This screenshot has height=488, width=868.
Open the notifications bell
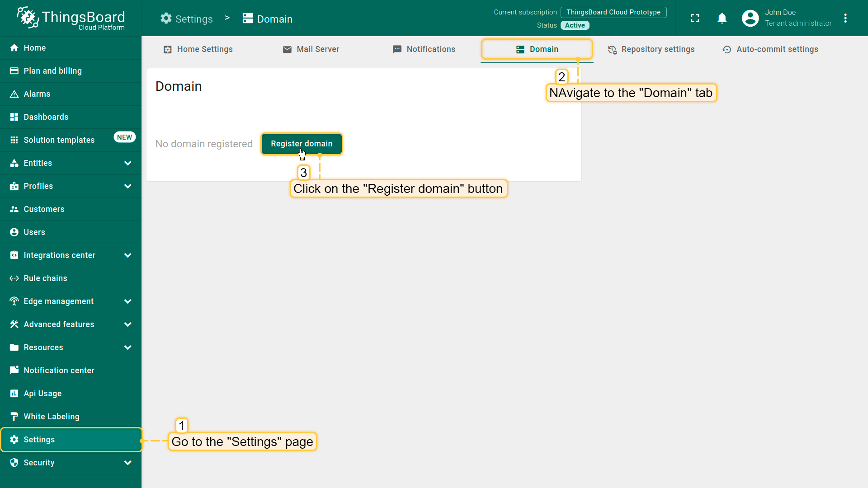(722, 18)
